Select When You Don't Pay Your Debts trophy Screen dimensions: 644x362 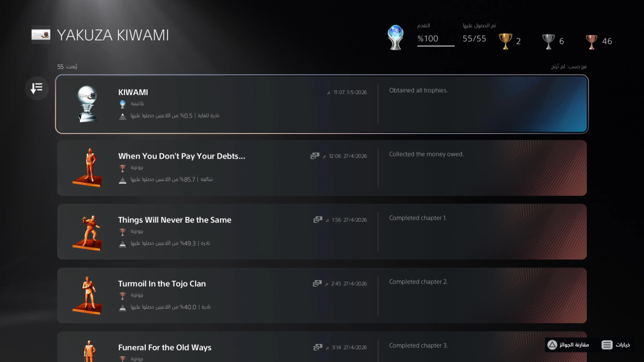[x=322, y=168]
